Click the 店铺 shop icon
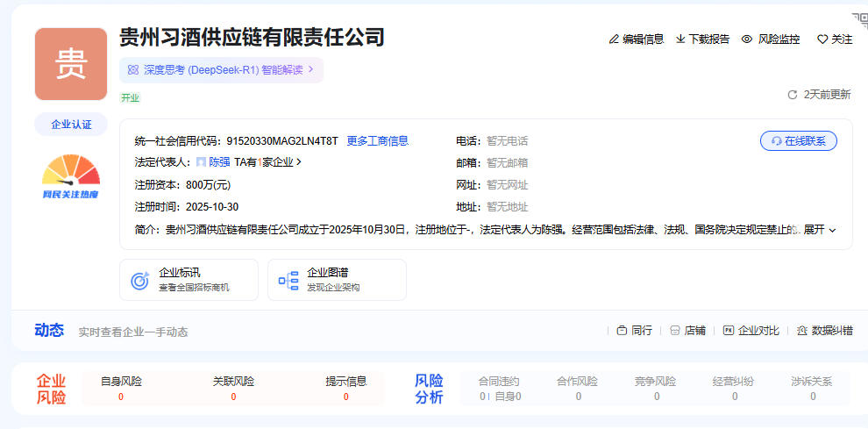868x429 pixels. point(674,331)
